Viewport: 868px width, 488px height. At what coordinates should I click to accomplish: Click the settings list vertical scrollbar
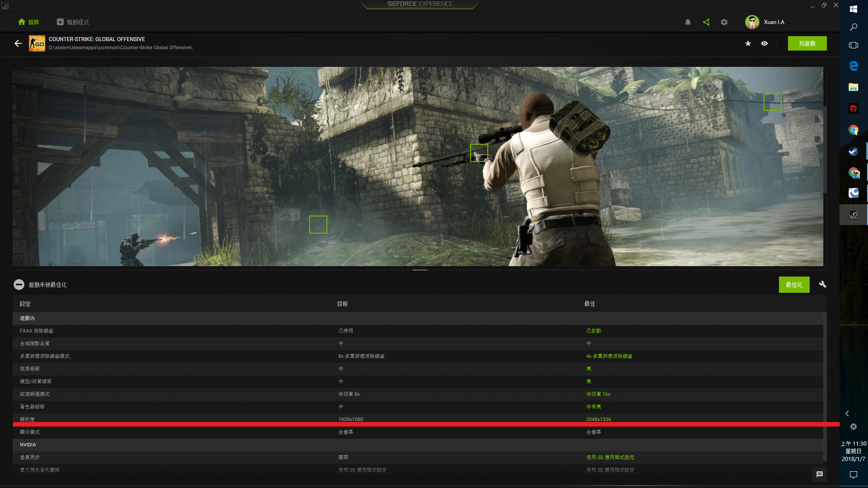click(825, 386)
